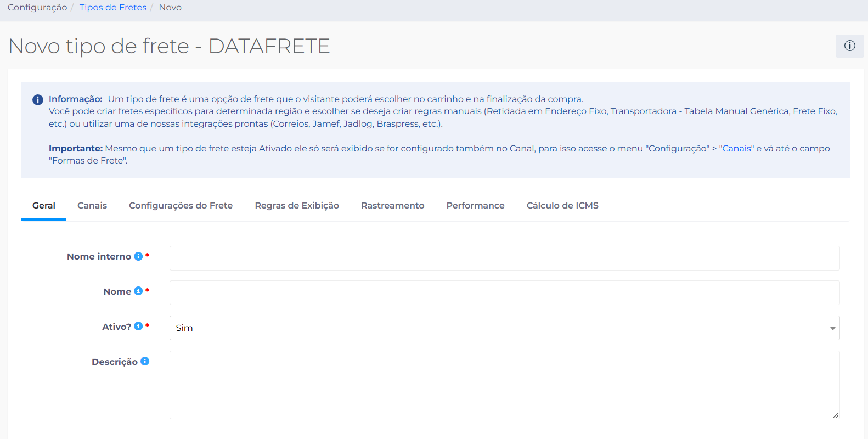Screen dimensions: 868x439
Task: Click inside the Descrição text area
Action: 504,385
